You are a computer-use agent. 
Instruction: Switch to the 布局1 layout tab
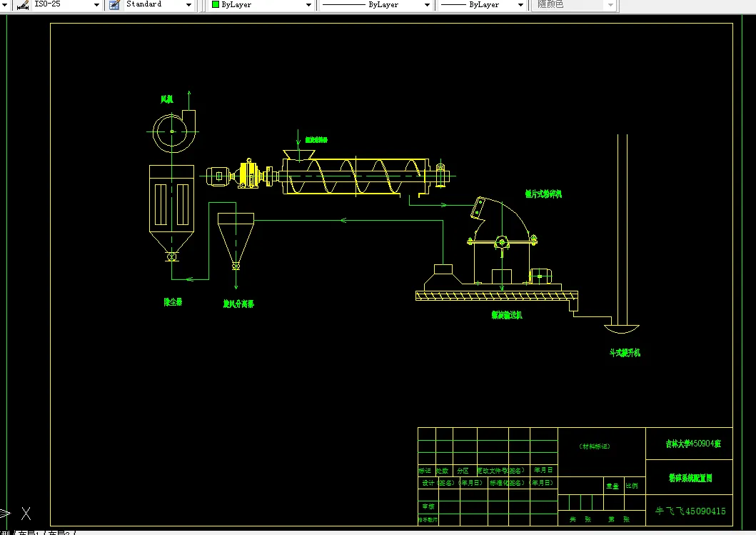coord(29,533)
